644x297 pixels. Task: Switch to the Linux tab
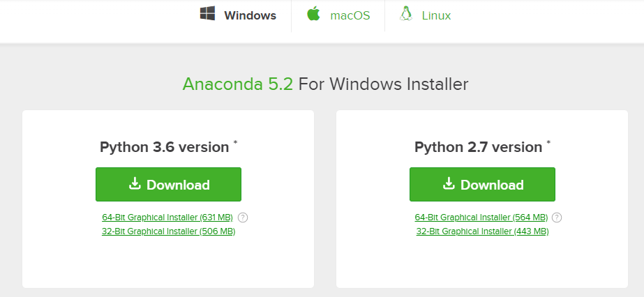(x=425, y=15)
